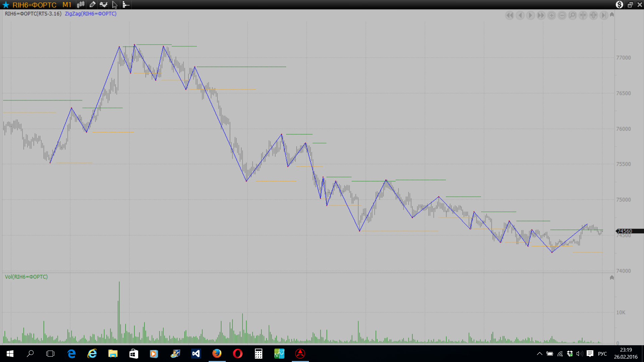Zoom in chart with plus button

[x=551, y=15]
